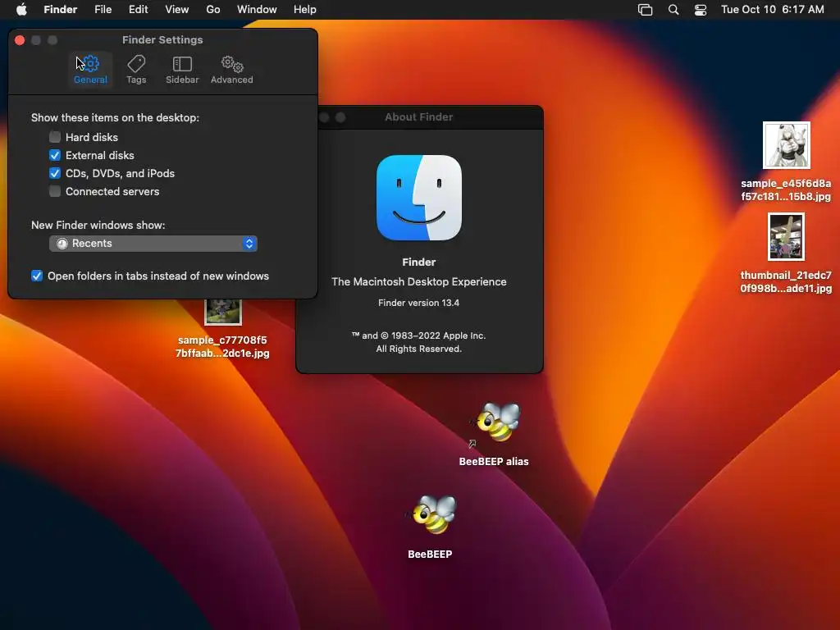Viewport: 840px width, 630px height.
Task: Switch to the Tags settings tab
Action: coord(136,70)
